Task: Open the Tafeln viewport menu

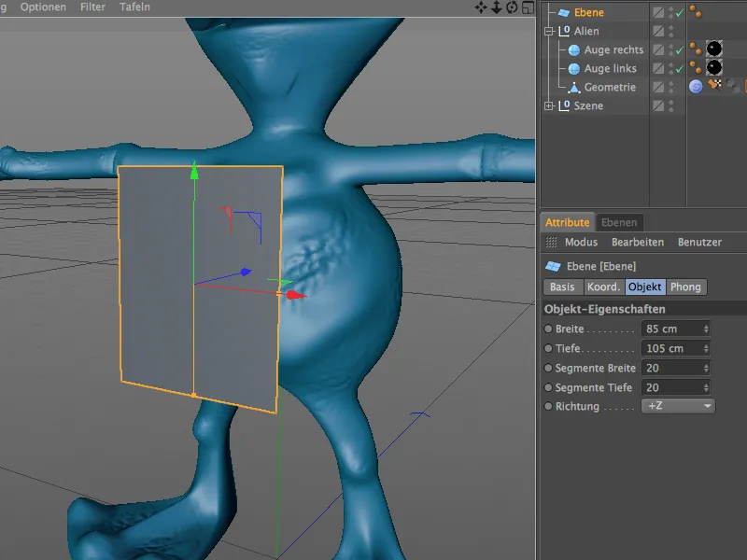Action: tap(134, 7)
